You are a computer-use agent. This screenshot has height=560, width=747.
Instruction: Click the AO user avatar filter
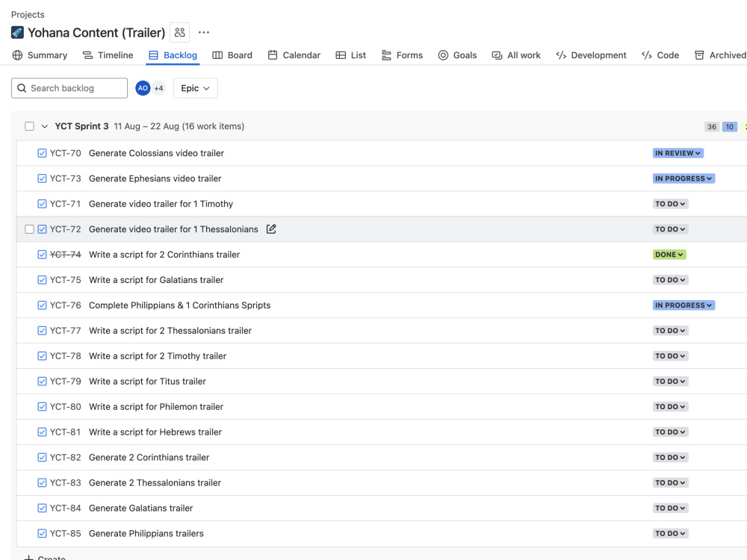[x=143, y=88]
